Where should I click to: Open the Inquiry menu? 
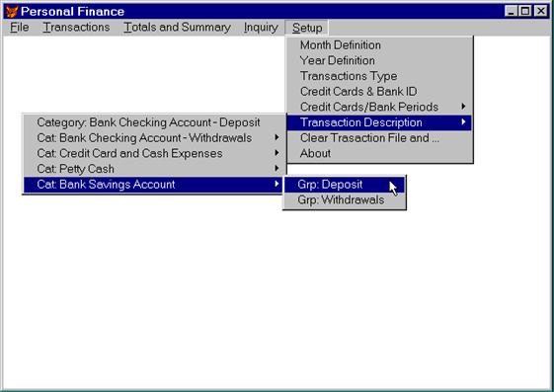[261, 28]
